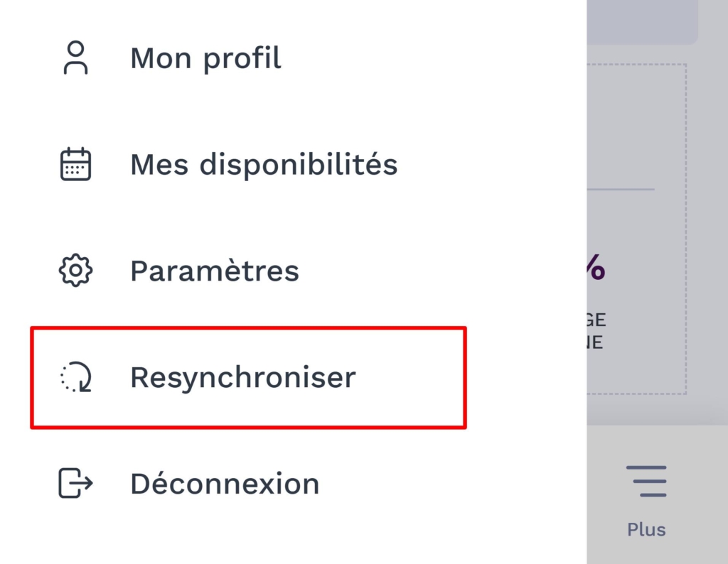Click the Déconnexion text label

click(224, 484)
